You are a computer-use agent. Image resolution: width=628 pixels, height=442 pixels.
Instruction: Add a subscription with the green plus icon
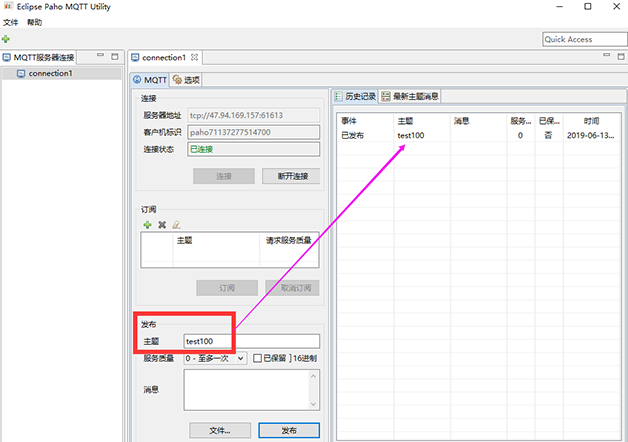147,225
